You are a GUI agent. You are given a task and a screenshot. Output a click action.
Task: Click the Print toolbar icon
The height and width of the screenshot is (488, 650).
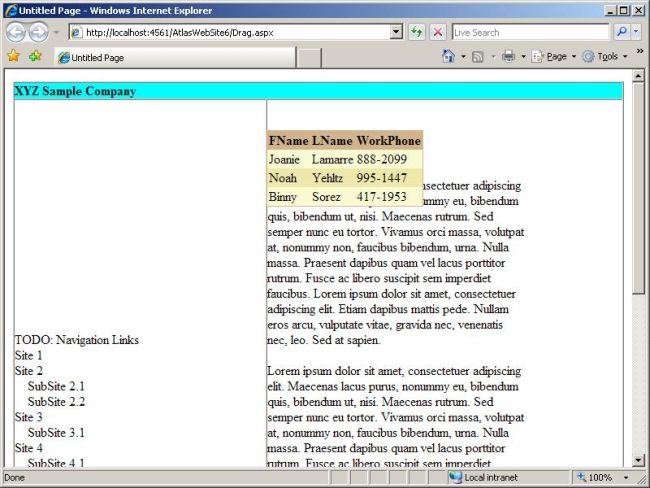tap(508, 56)
